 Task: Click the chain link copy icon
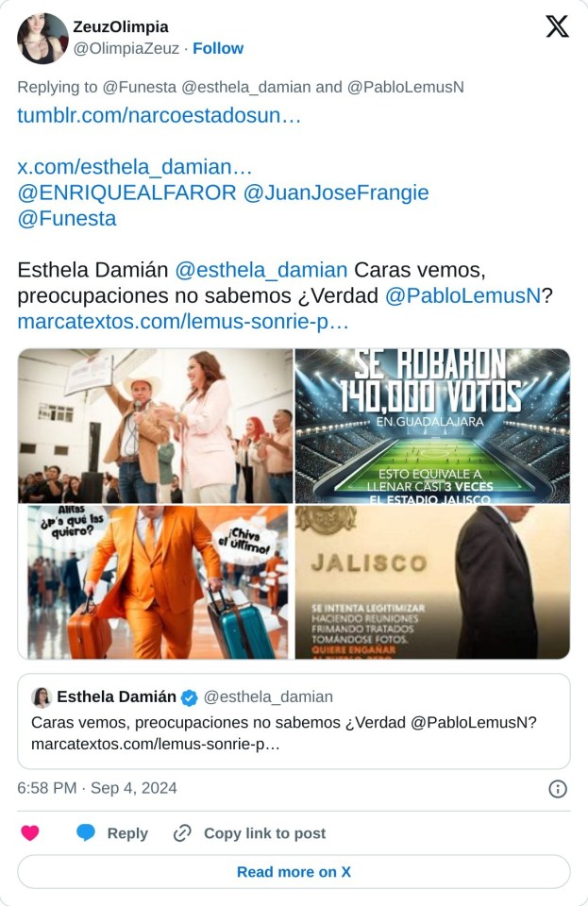(182, 833)
